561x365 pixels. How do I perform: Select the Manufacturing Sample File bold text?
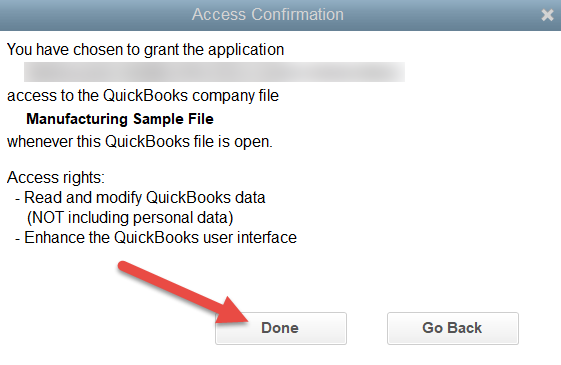120,119
